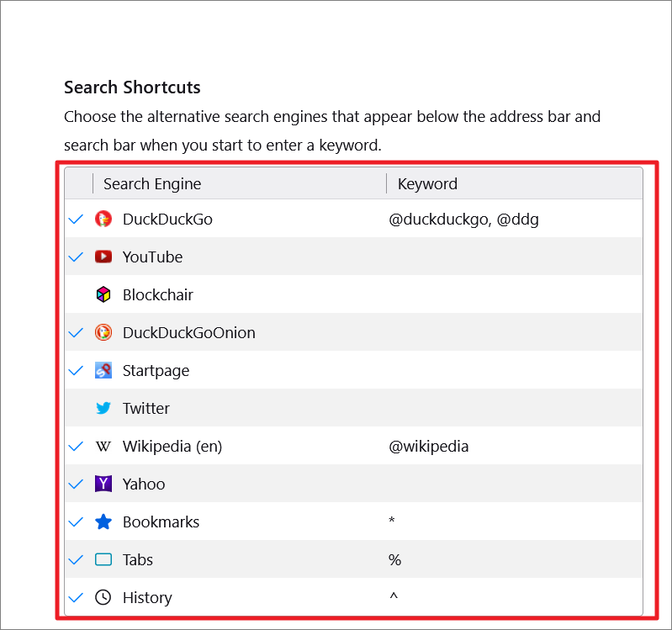The height and width of the screenshot is (630, 672).
Task: Enable the Blockchair search engine checkbox
Action: (x=76, y=294)
